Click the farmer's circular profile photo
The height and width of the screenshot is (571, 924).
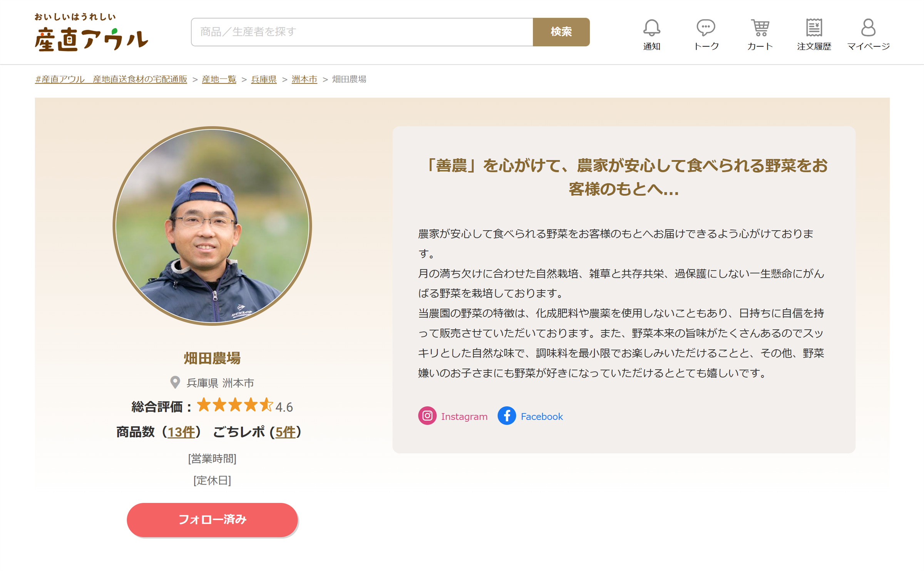[x=212, y=226]
